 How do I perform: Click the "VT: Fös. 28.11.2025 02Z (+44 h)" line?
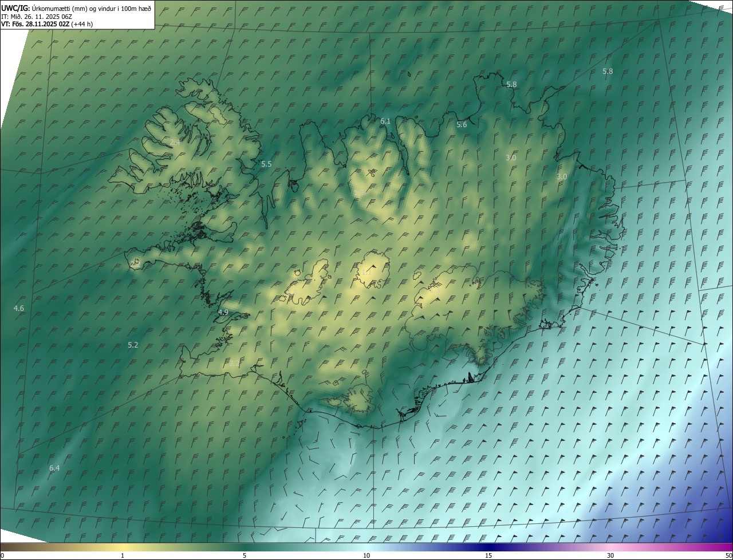(x=47, y=24)
